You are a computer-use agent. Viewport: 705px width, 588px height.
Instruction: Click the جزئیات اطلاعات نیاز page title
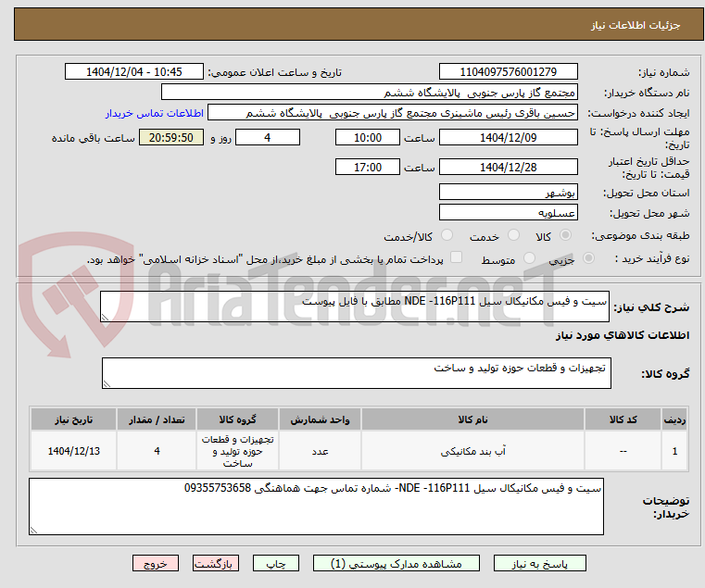[635, 25]
